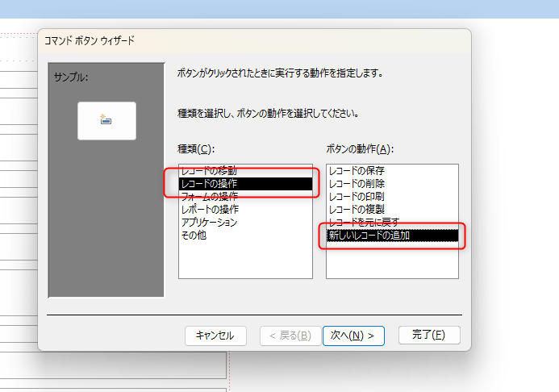The width and height of the screenshot is (559, 392).
Task: Finish the wizard with 完了(F)
Action: (429, 335)
